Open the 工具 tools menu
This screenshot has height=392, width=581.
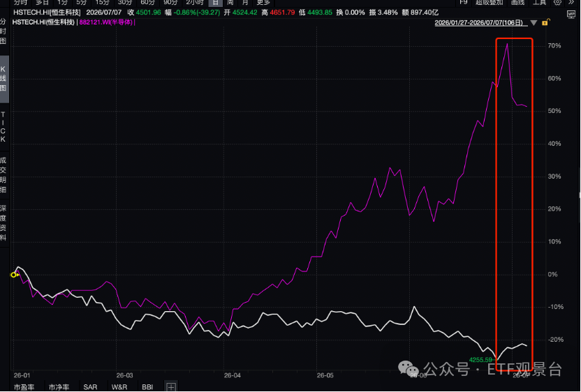coord(539,2)
